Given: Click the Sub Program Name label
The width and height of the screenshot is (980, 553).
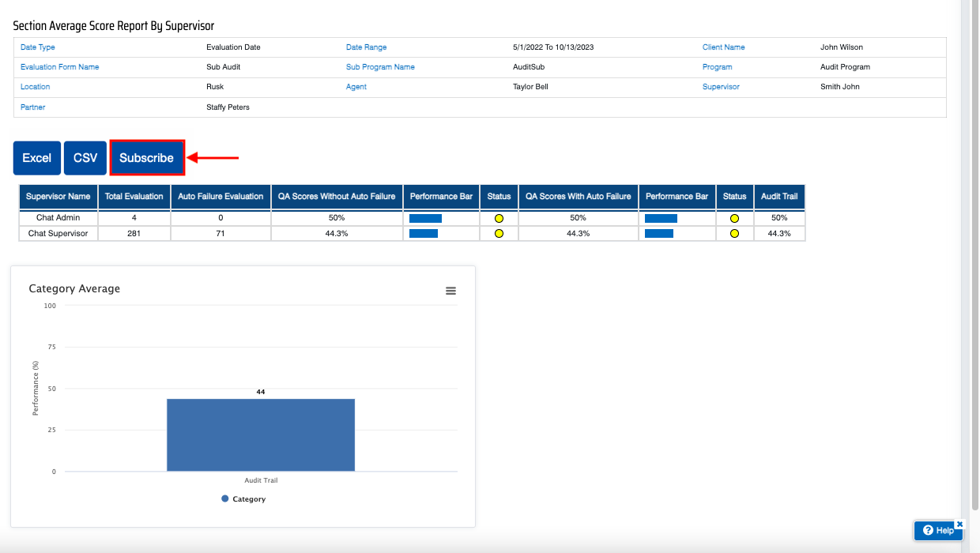Looking at the screenshot, I should tap(380, 67).
